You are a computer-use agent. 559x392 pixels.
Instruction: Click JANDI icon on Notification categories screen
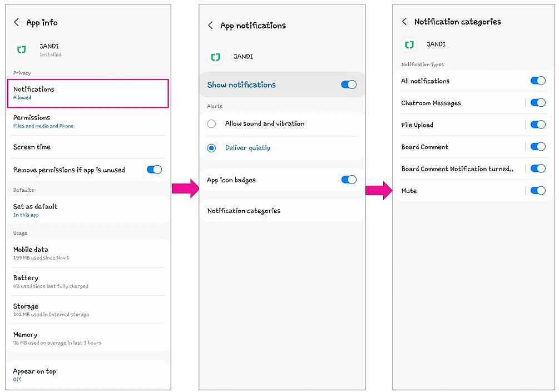(410, 44)
